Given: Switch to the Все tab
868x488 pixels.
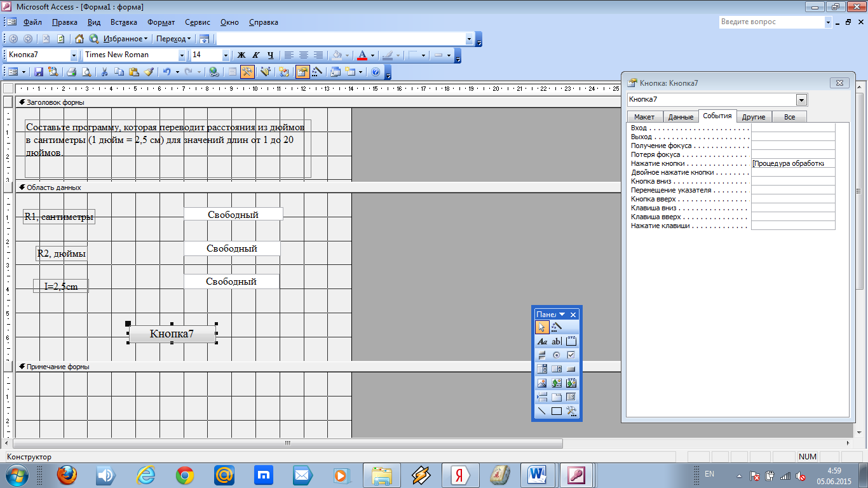Looking at the screenshot, I should [789, 117].
